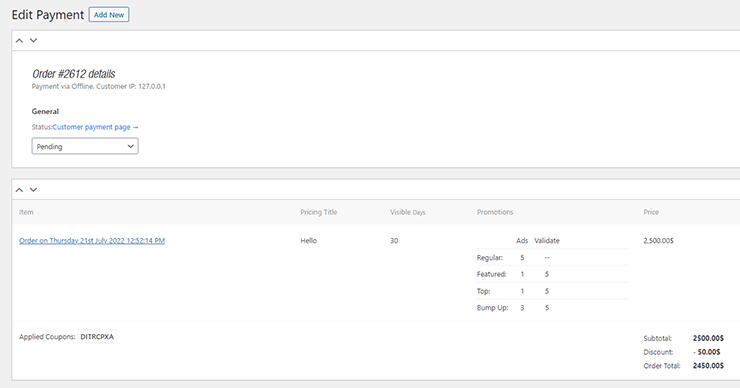This screenshot has width=740, height=388.
Task: Move items panel down arrow
Action: [34, 190]
